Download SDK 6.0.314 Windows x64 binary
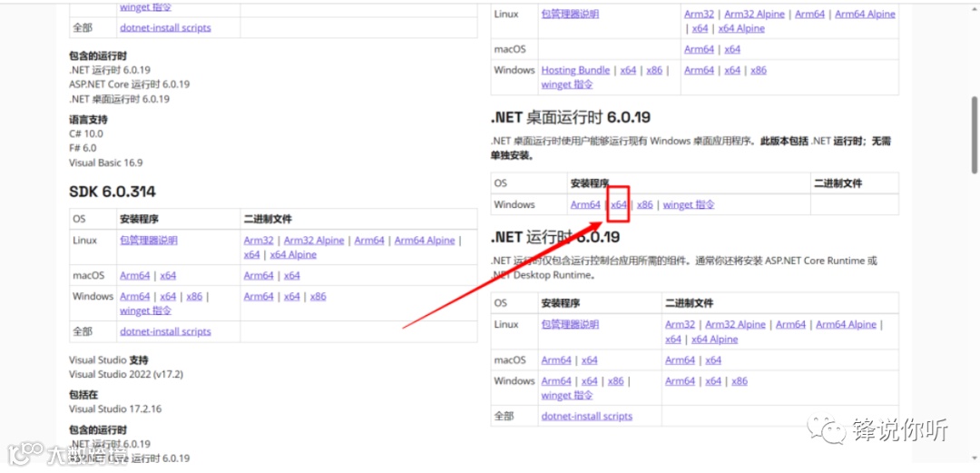Screen dimensions: 980x473 (x=292, y=296)
